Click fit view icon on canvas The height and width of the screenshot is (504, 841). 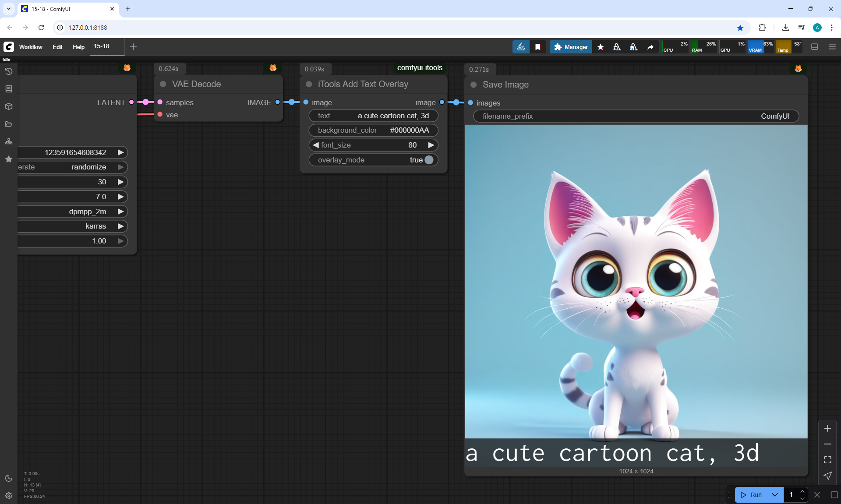(827, 460)
